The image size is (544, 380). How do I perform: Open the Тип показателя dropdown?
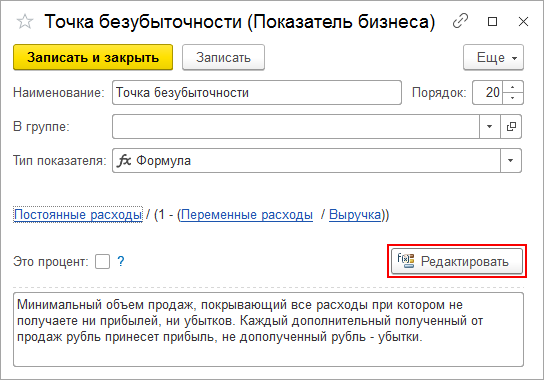tap(510, 161)
